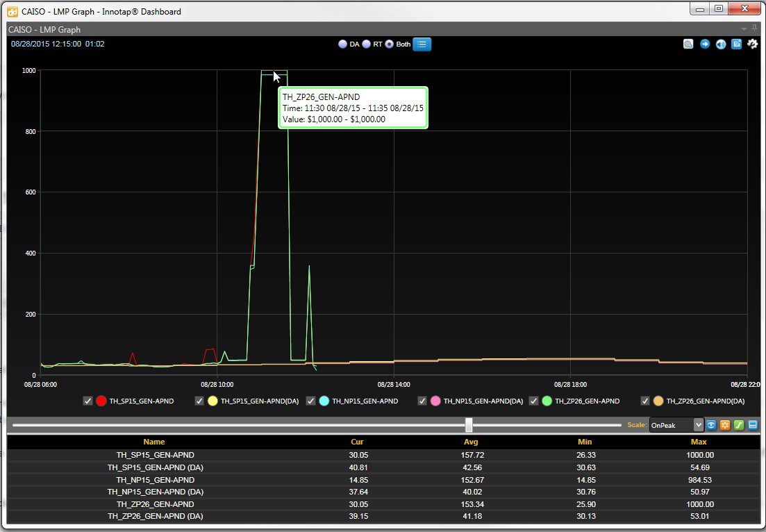Click the Max value 984.53
Viewport: 766px width, 532px height.
tap(699, 480)
